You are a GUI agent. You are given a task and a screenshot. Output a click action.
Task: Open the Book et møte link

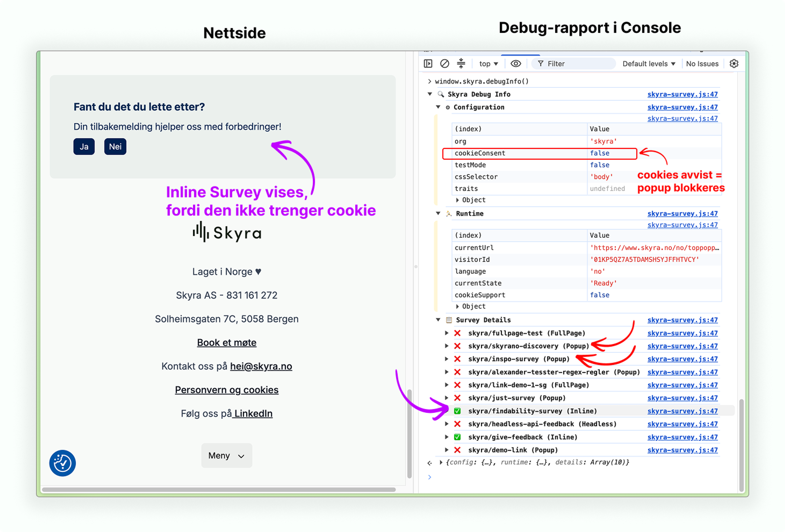227,342
